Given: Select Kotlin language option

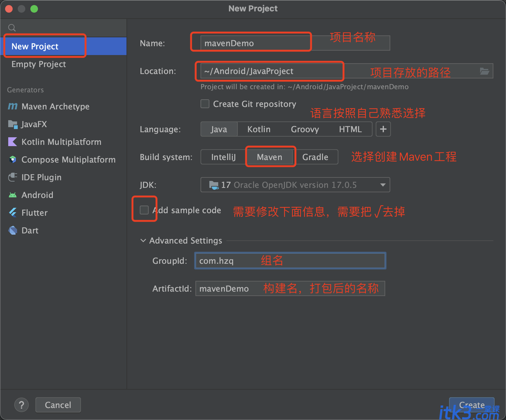Looking at the screenshot, I should 259,129.
